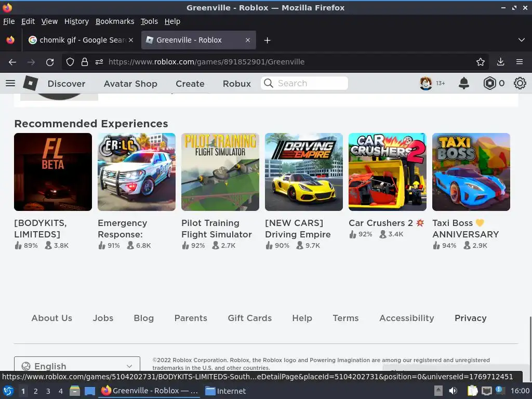Go to Discover page
This screenshot has width=532, height=399.
66,84
